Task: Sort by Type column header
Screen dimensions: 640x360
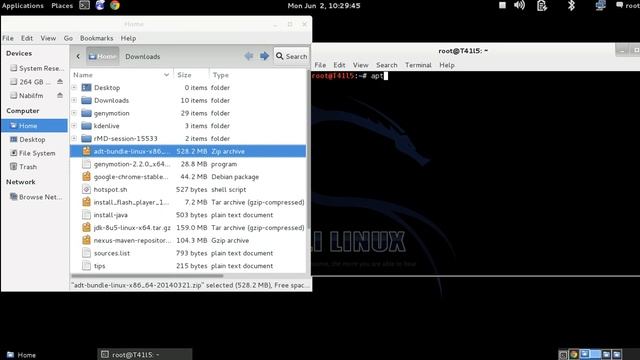Action: (257, 75)
